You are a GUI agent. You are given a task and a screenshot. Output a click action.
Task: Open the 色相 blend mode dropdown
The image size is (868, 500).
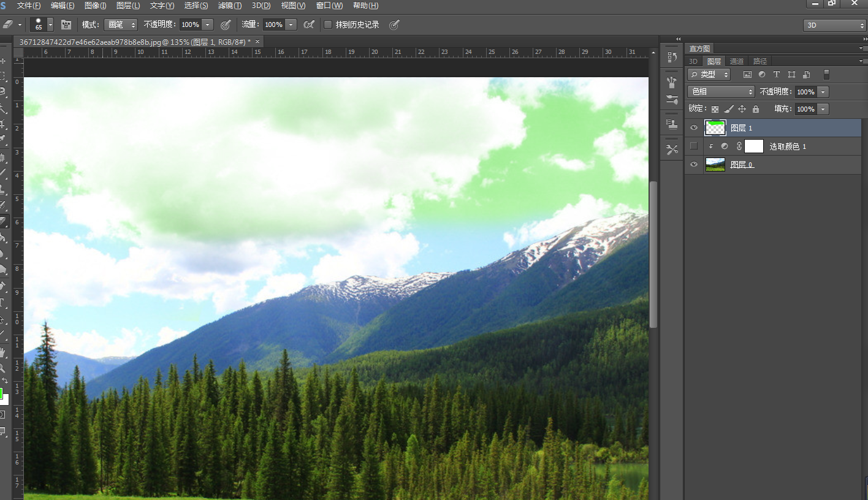pos(721,91)
